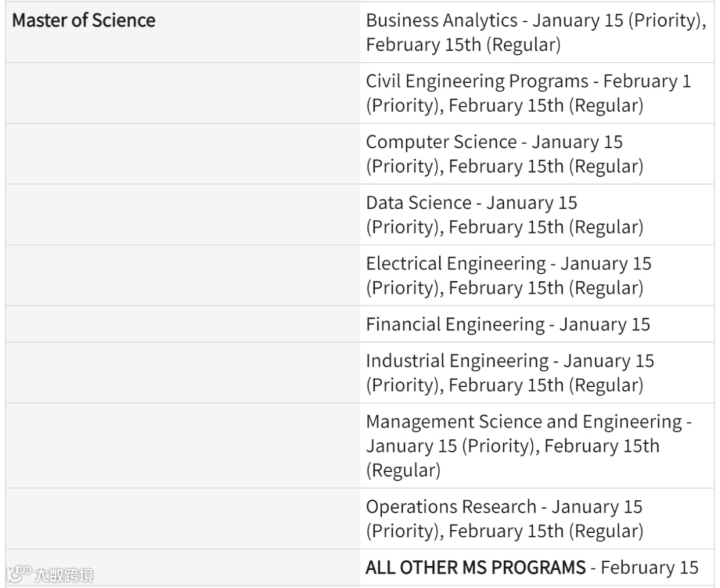Click empty cell beside Operations Research row

pyautogui.click(x=183, y=519)
